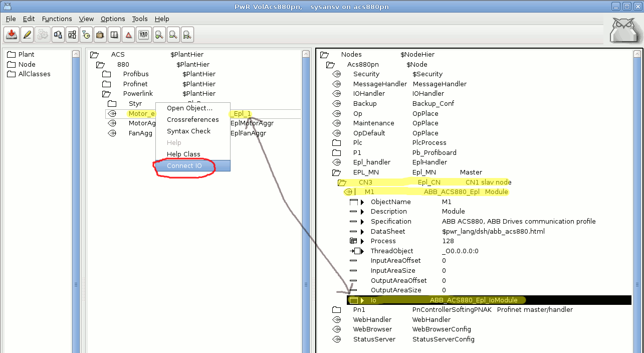Expand the Specification attribute arrow
The height and width of the screenshot is (353, 644).
pyautogui.click(x=362, y=222)
